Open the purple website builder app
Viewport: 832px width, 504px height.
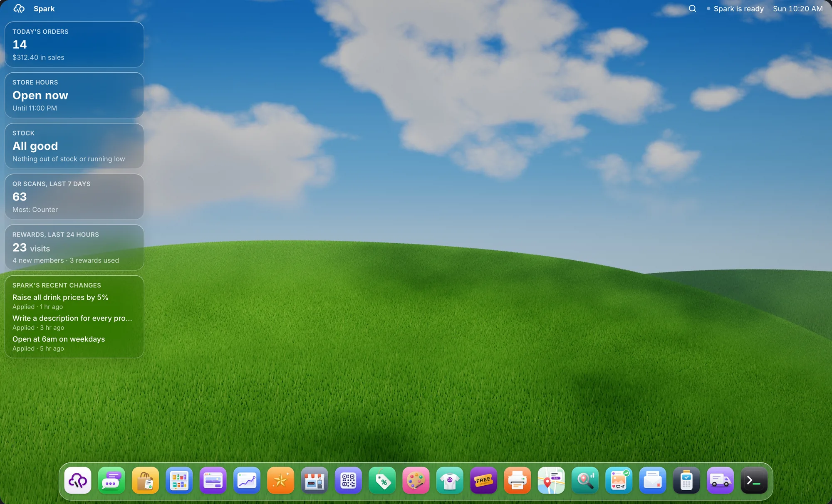(x=213, y=480)
